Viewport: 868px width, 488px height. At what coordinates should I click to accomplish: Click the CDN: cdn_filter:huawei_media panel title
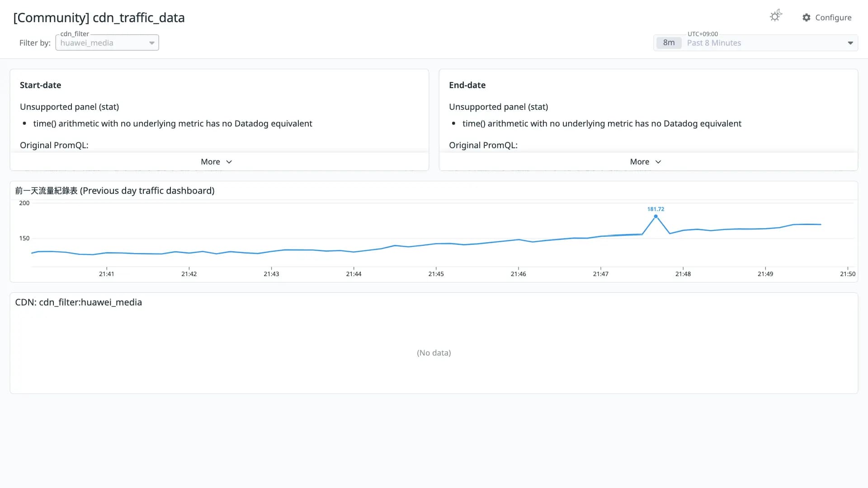[79, 302]
